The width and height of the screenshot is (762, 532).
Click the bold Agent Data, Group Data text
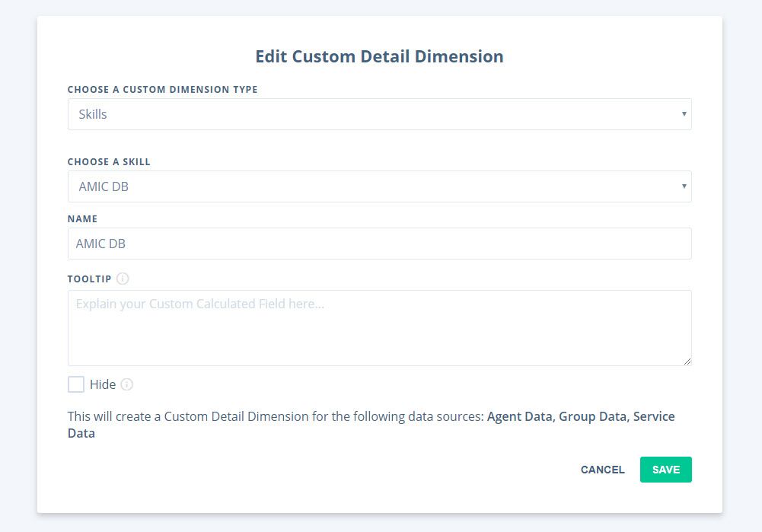pos(558,416)
